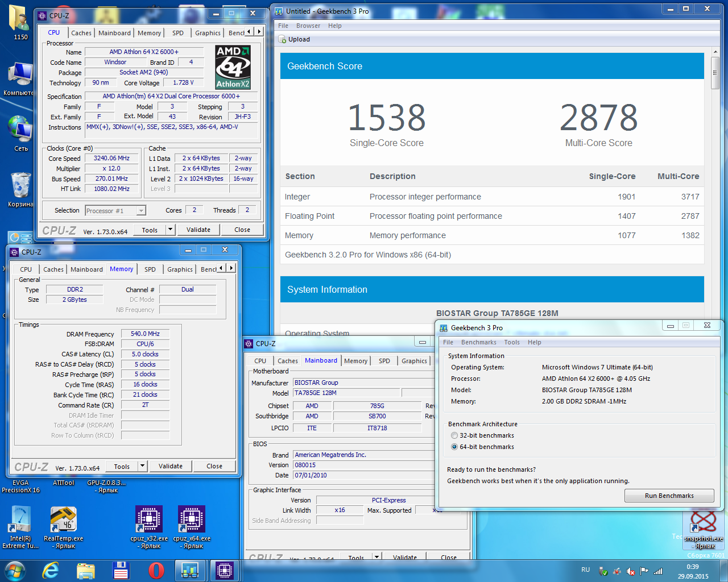Click the scroll-up arrow in Geekbench results

[715, 52]
